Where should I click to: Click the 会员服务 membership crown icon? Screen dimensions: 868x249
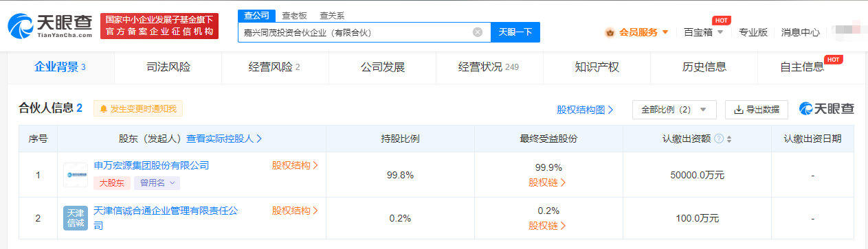pyautogui.click(x=610, y=32)
